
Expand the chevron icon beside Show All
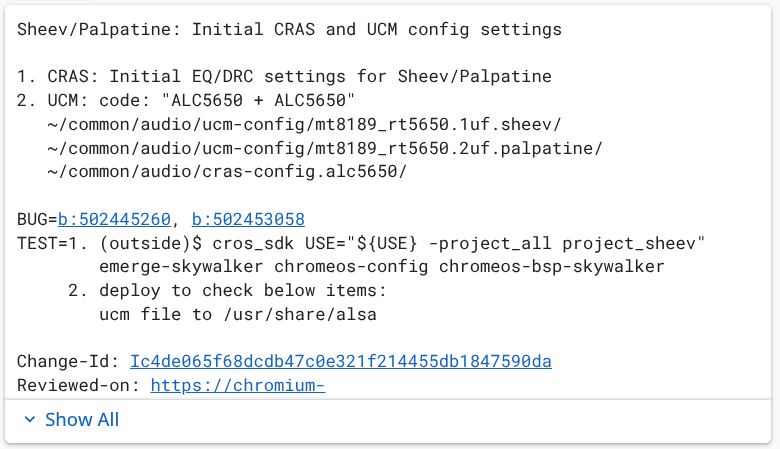(x=29, y=420)
